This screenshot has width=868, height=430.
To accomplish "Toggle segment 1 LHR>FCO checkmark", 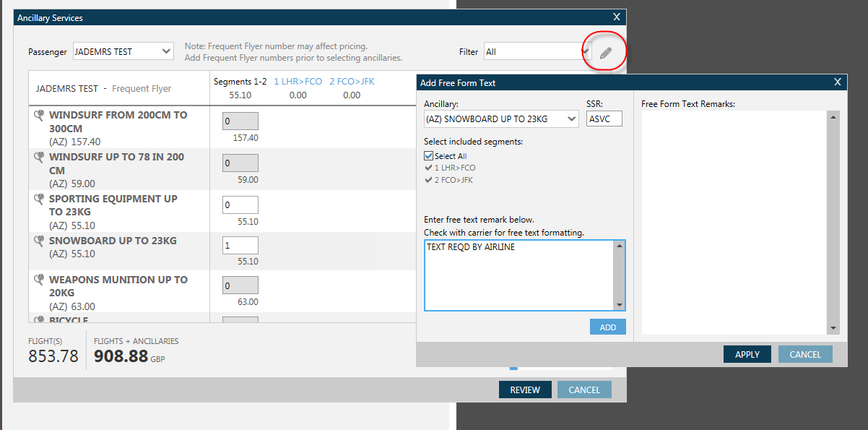I will tap(429, 168).
